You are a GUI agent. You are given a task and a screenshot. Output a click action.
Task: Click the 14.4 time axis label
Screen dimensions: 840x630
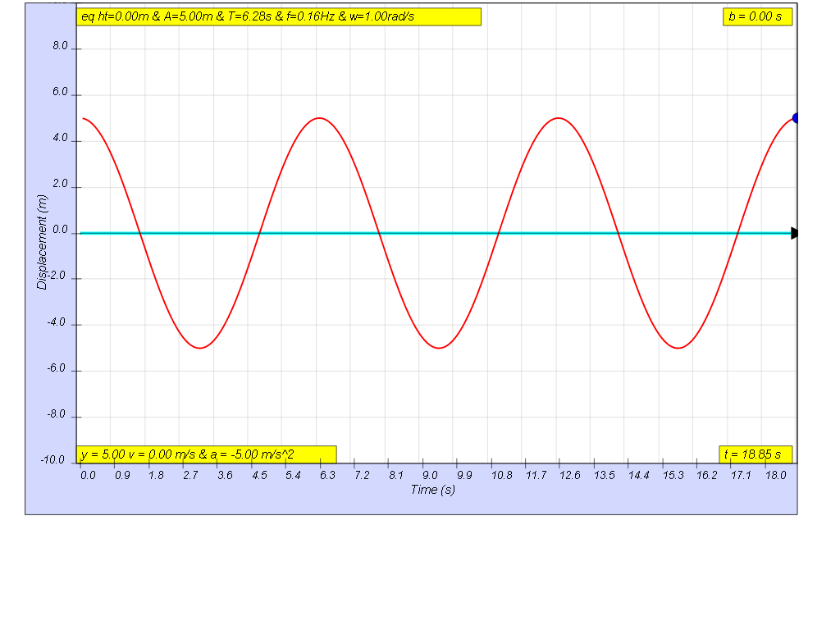click(638, 475)
